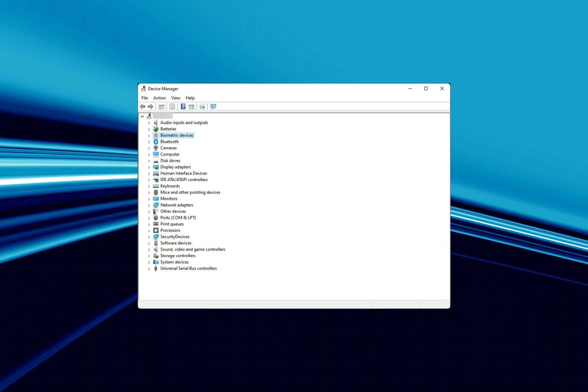Expand the System devices chevron
The image size is (588, 392).
point(149,262)
